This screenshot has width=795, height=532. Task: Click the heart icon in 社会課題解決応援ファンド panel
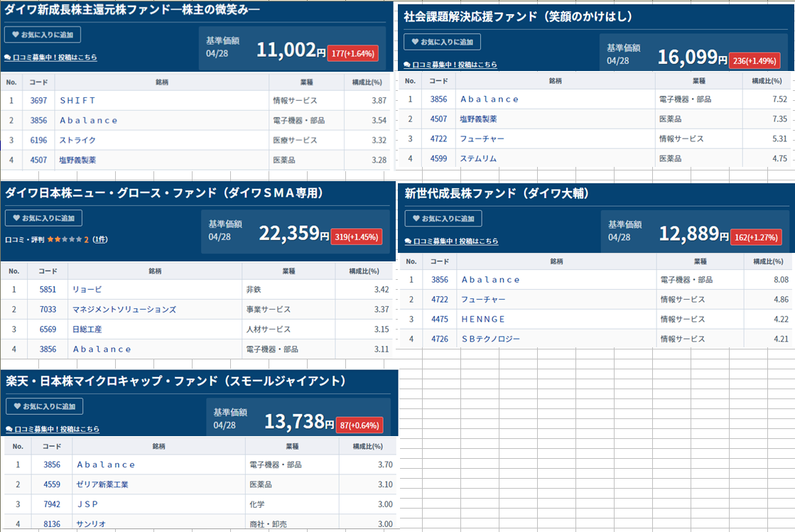click(x=414, y=41)
